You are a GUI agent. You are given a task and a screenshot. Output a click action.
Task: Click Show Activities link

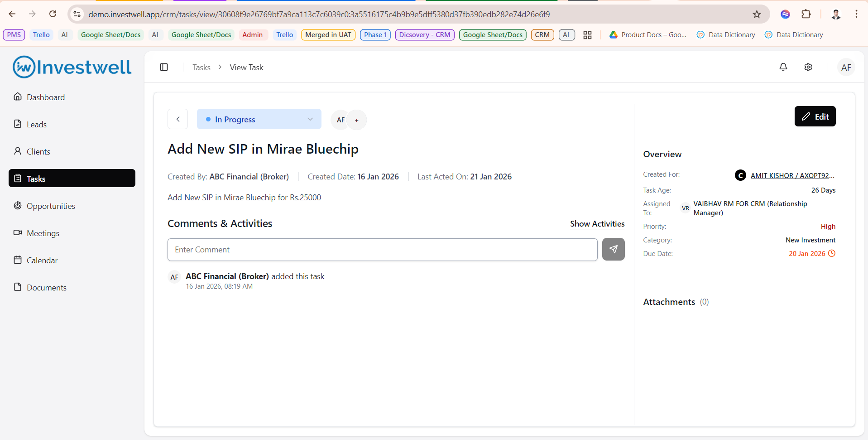tap(597, 224)
